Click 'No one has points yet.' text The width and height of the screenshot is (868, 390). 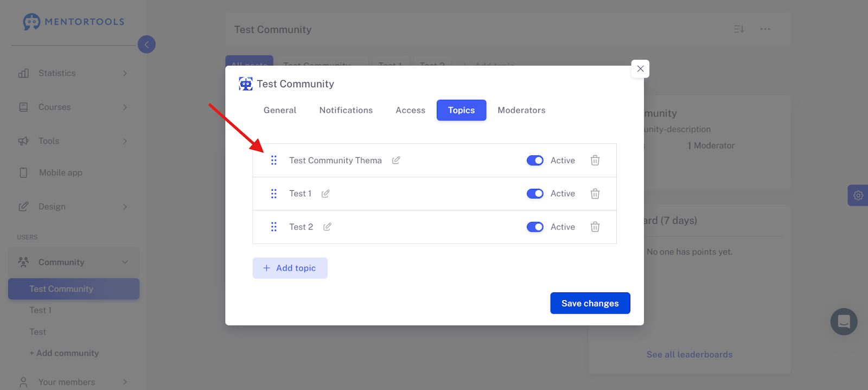click(690, 252)
